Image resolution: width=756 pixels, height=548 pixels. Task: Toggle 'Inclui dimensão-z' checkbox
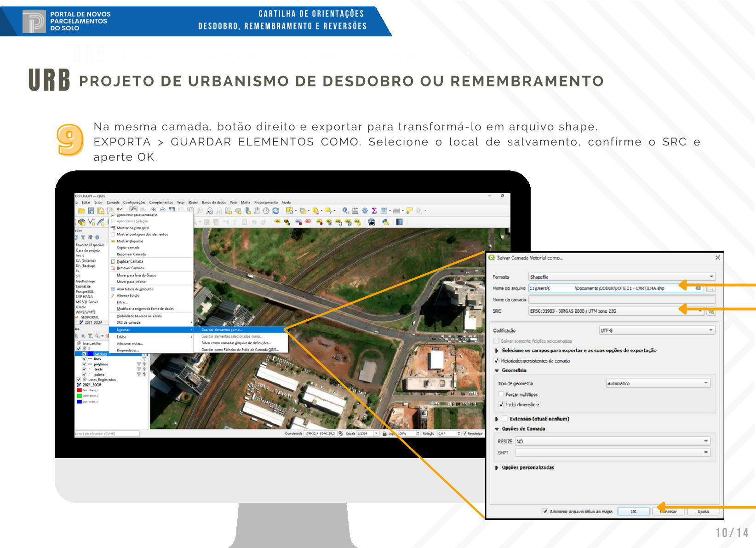pos(501,404)
